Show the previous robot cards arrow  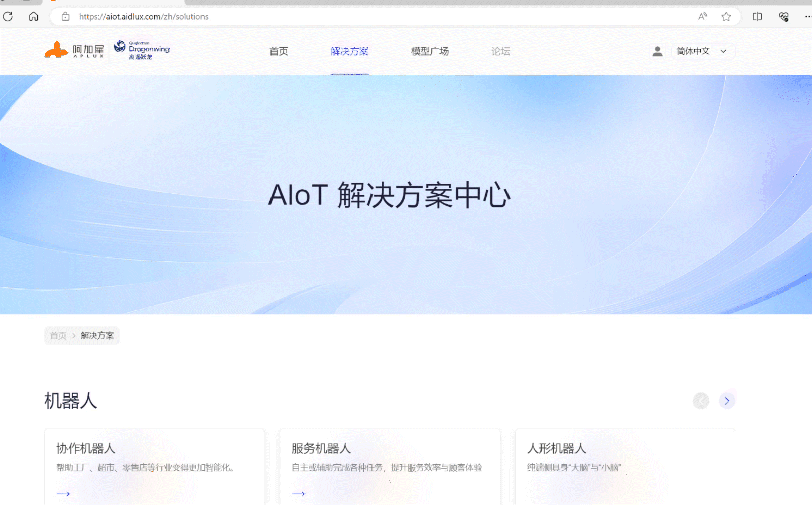tap(701, 401)
